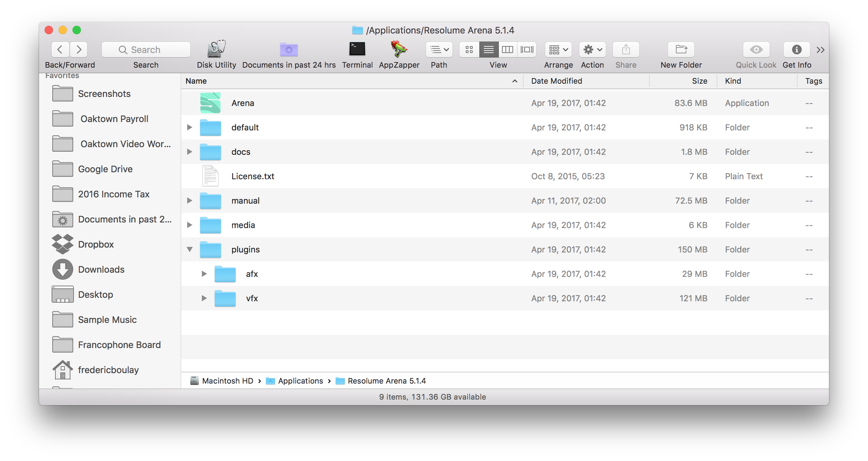
Task: Open the Action gear dropdown
Action: point(592,50)
